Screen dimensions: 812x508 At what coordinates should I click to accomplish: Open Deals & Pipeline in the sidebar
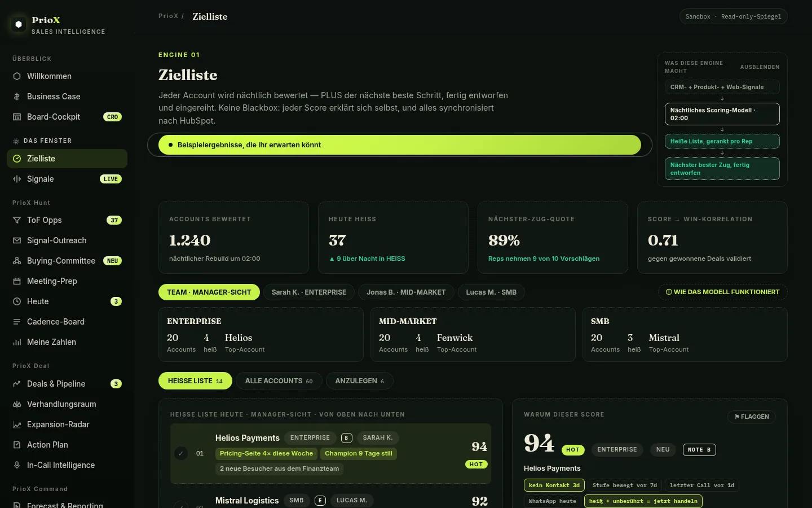[x=67, y=384]
